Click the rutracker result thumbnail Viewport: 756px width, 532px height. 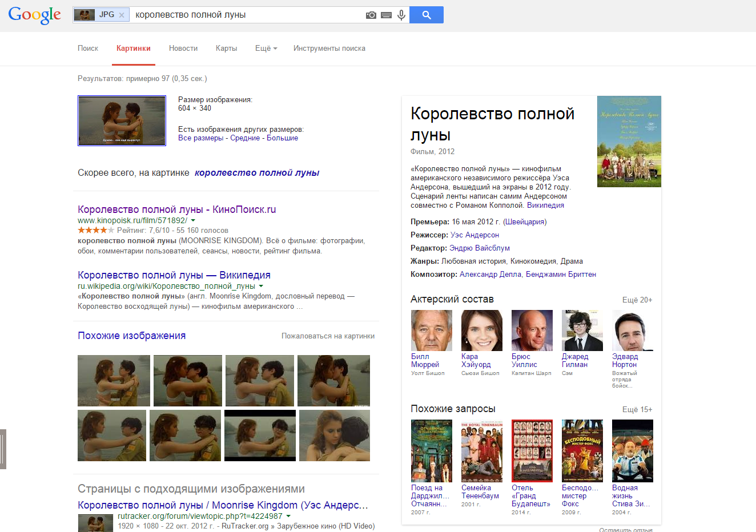pos(95,523)
